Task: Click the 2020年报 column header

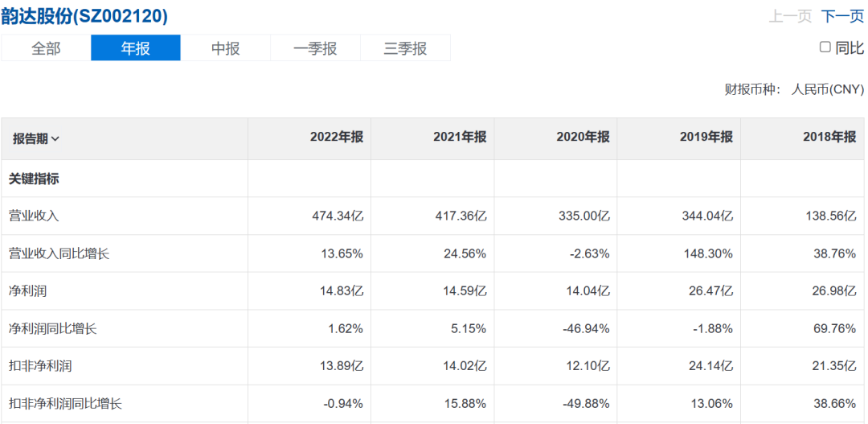Action: tap(582, 138)
